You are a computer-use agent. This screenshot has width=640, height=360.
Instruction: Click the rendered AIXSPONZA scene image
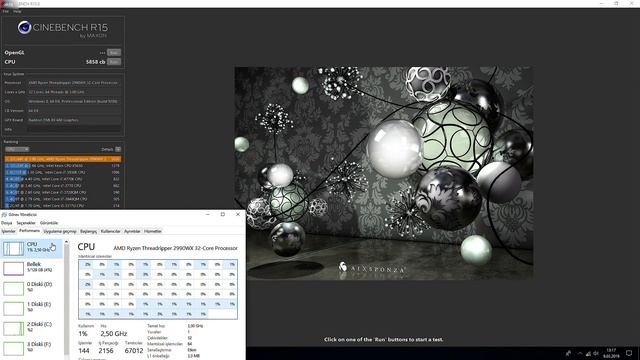[x=384, y=173]
